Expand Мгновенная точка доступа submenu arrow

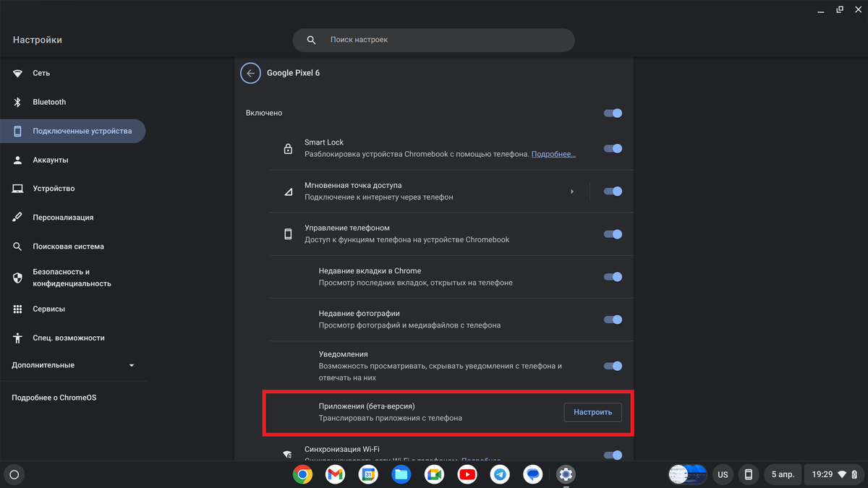572,192
